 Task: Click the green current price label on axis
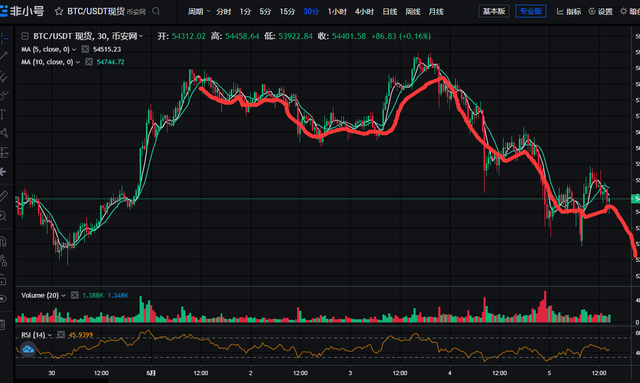[x=636, y=199]
